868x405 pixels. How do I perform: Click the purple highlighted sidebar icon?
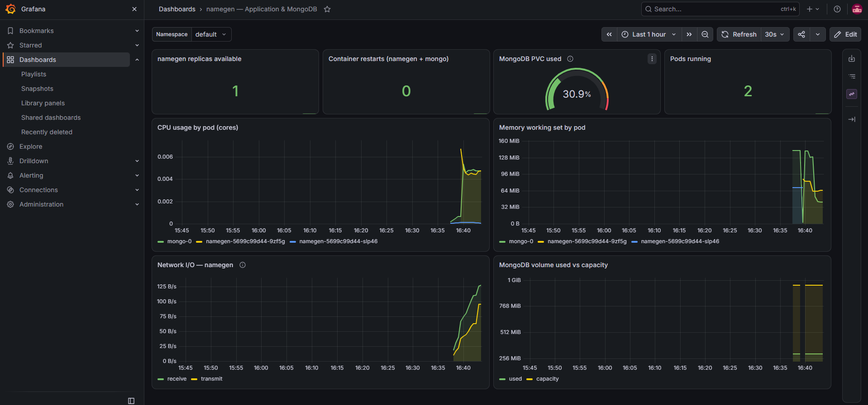coord(852,94)
